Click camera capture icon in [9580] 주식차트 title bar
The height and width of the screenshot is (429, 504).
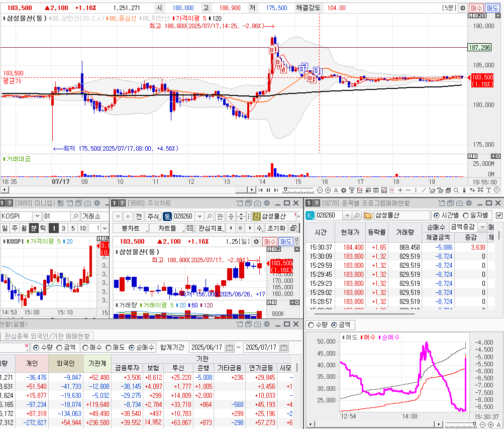coord(257,203)
